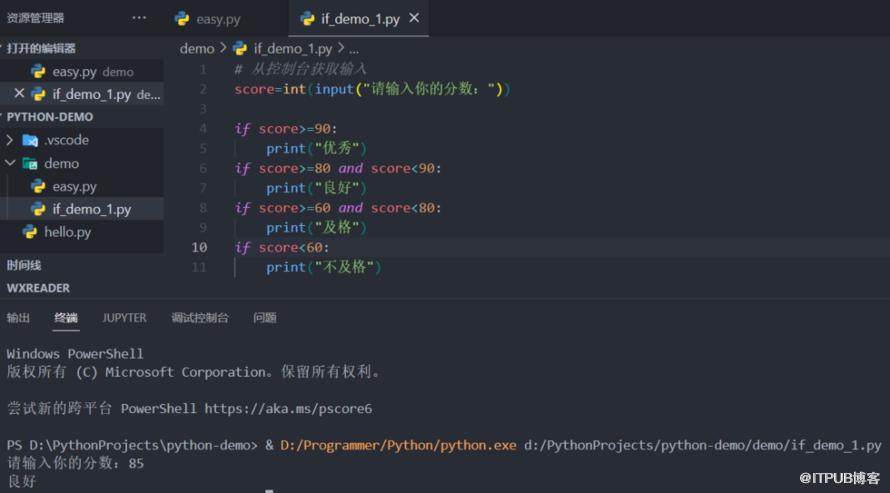Click Python icon on easy.py tab
Image resolution: width=890 pixels, height=493 pixels.
click(182, 19)
